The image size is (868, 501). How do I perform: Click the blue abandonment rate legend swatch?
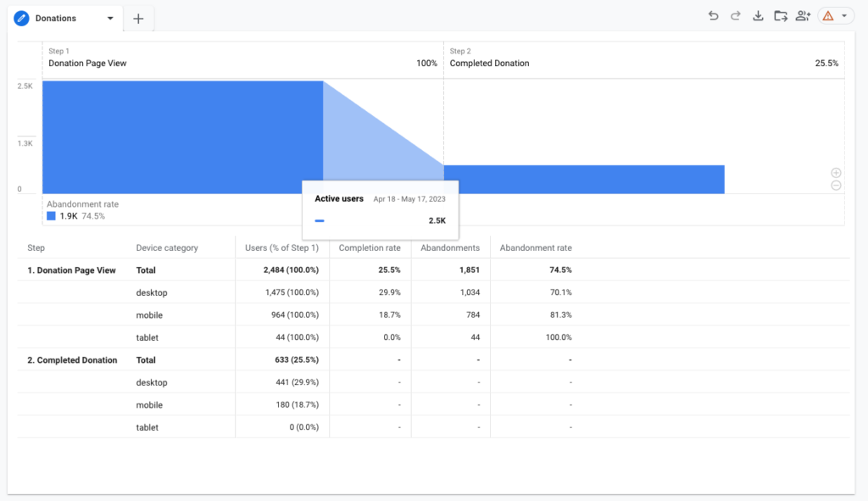51,216
